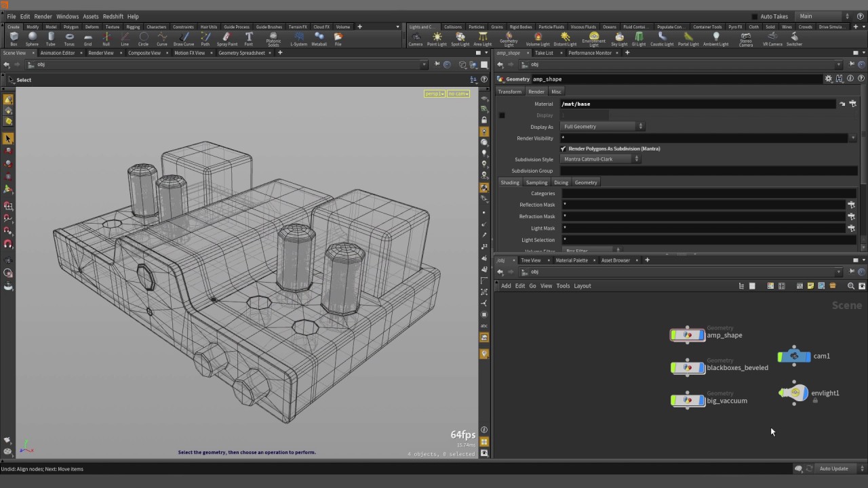
Task: Click the Auto Update button
Action: pos(833,468)
